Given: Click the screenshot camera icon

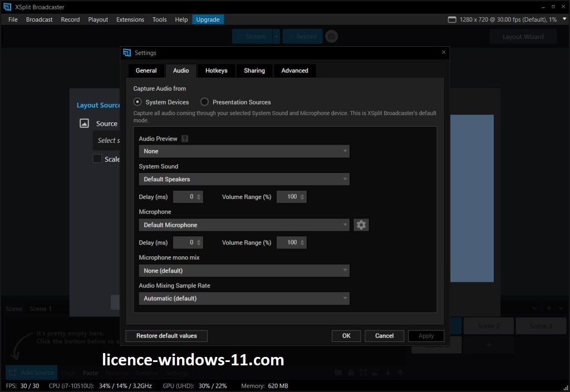Looking at the screenshot, I should pyautogui.click(x=331, y=37).
